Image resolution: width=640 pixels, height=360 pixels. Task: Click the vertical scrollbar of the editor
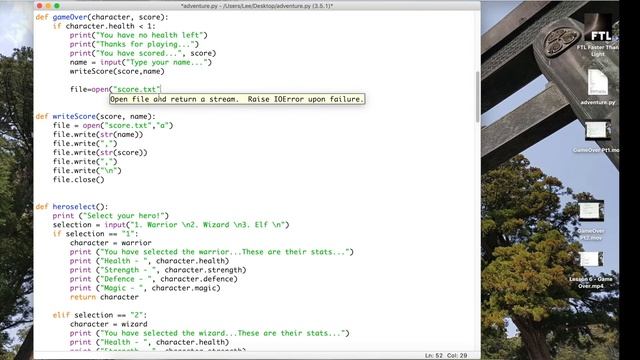click(x=478, y=97)
